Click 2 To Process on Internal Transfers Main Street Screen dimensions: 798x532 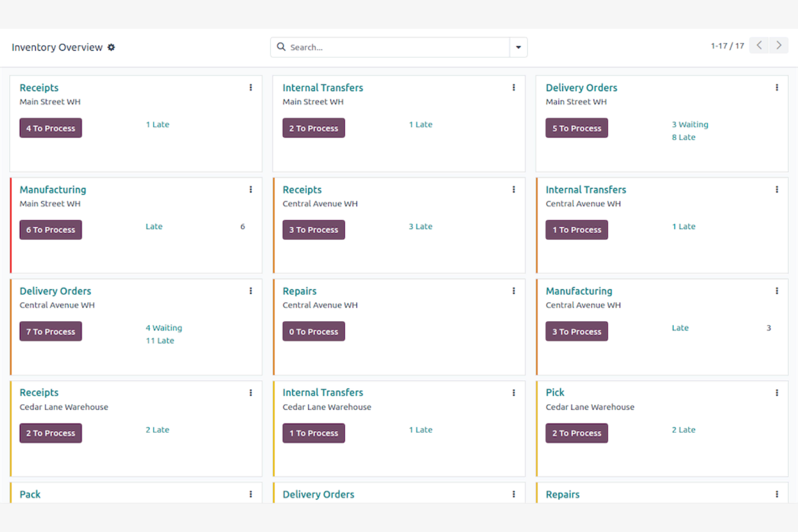click(x=314, y=128)
